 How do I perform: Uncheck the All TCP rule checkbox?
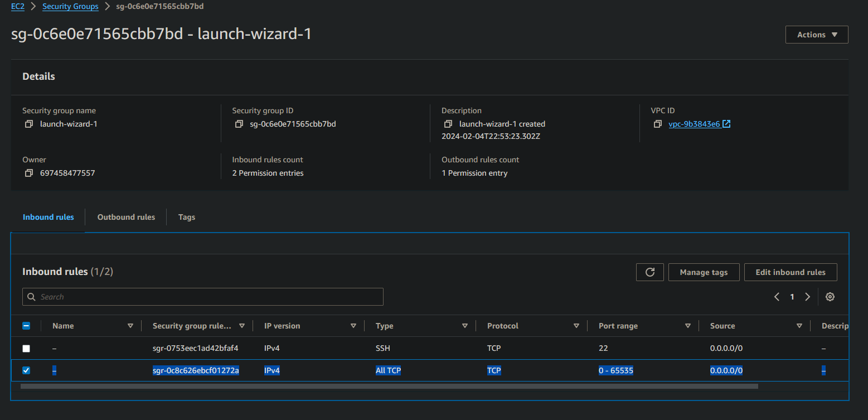(x=26, y=370)
